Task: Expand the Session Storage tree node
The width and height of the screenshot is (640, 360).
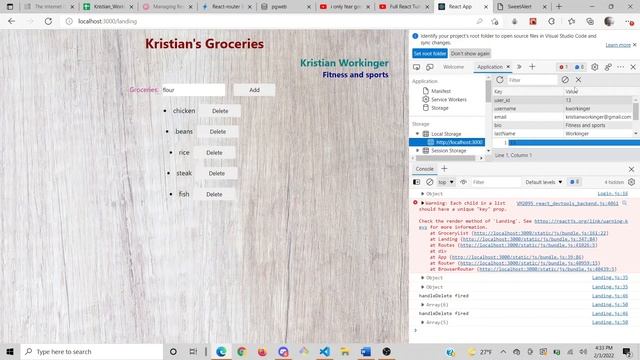Action: pyautogui.click(x=418, y=151)
